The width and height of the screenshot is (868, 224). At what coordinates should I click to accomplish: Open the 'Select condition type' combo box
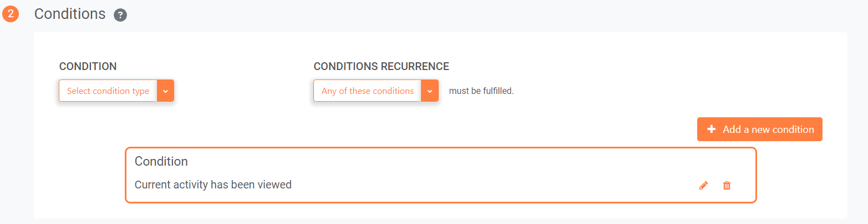116,91
